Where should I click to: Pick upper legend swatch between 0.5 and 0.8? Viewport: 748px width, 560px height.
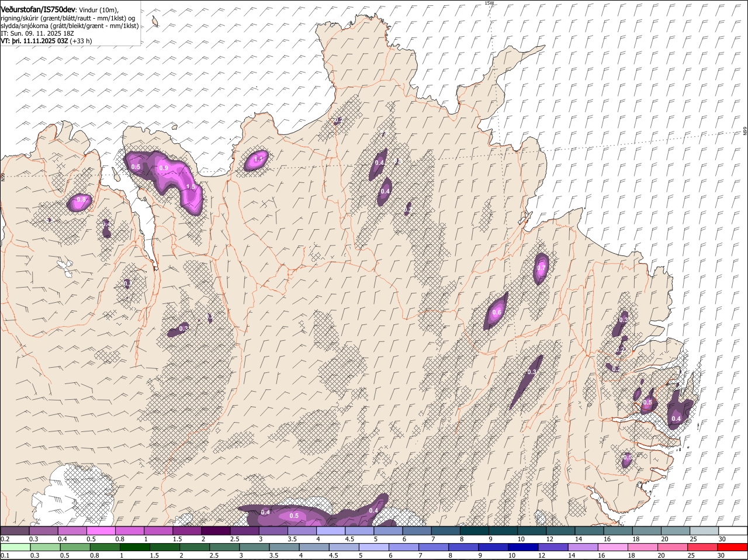pyautogui.click(x=101, y=531)
